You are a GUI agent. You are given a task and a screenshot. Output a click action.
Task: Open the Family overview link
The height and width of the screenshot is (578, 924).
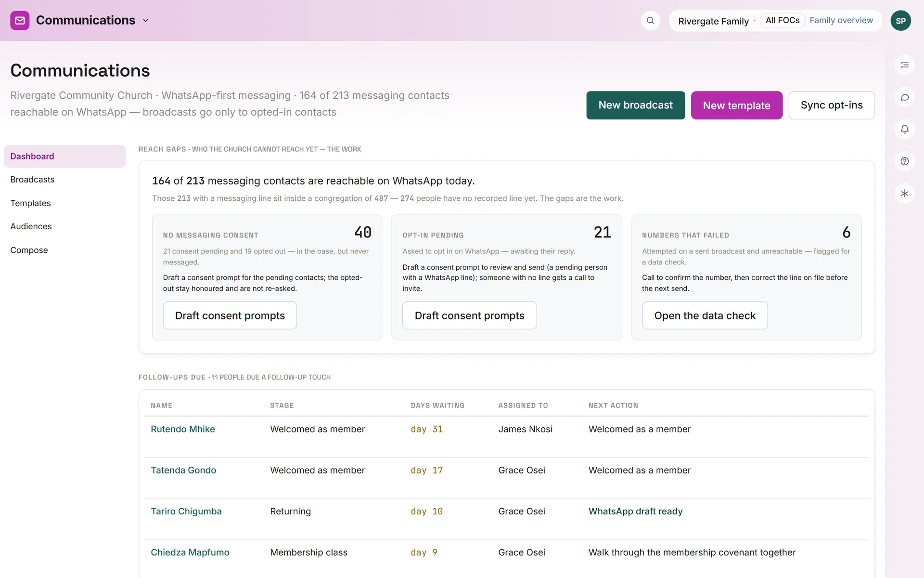[841, 20]
